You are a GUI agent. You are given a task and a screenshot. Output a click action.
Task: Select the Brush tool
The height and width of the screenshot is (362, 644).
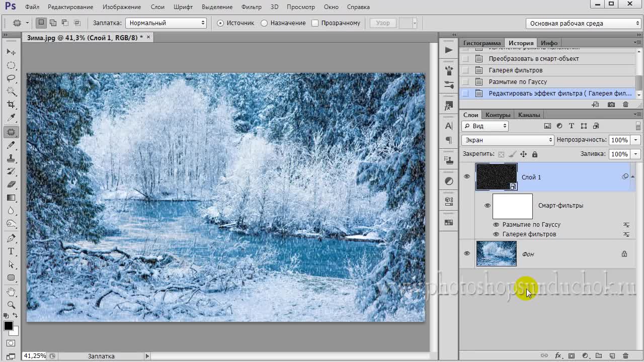[x=11, y=145]
